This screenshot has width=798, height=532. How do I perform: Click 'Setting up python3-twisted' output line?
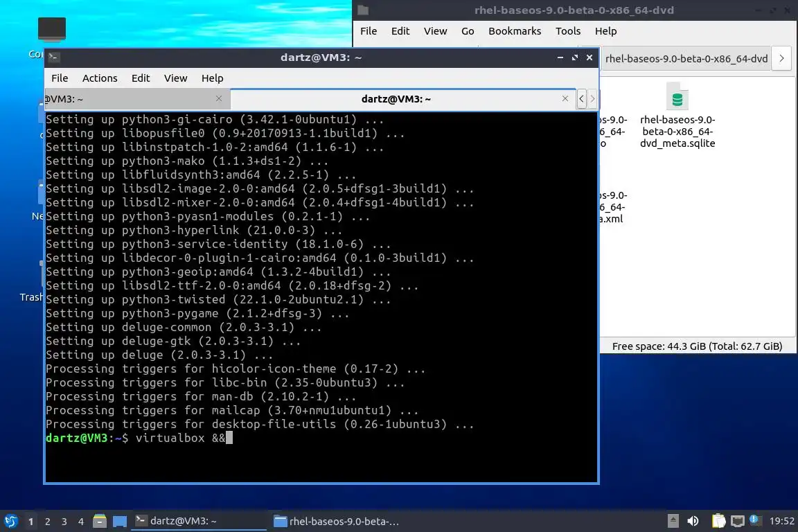(218, 299)
